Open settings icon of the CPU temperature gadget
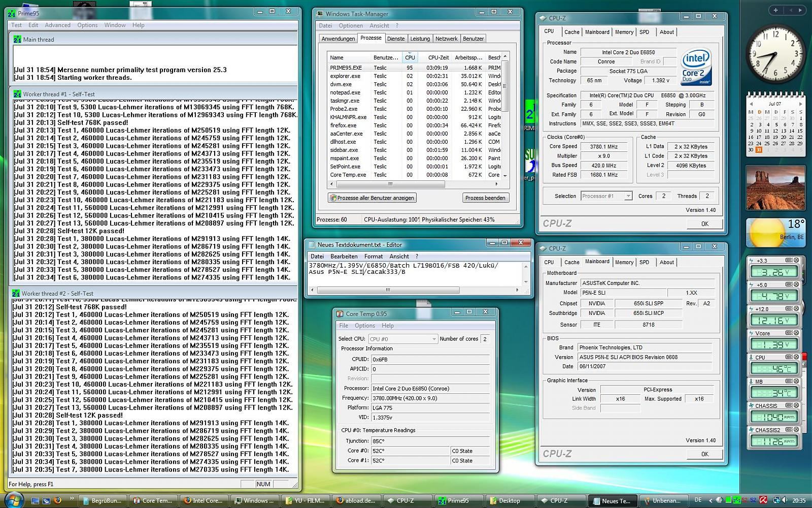812x508 pixels. pyautogui.click(x=789, y=358)
